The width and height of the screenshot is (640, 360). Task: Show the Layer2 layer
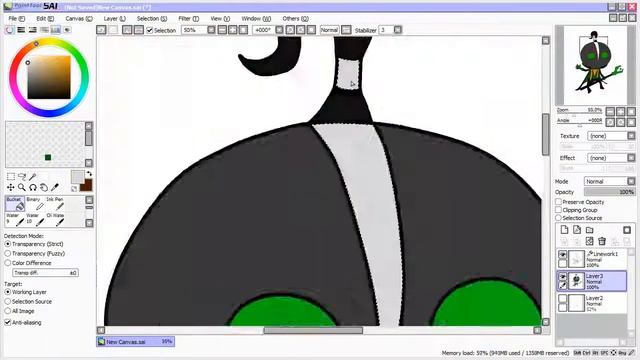coord(562,299)
